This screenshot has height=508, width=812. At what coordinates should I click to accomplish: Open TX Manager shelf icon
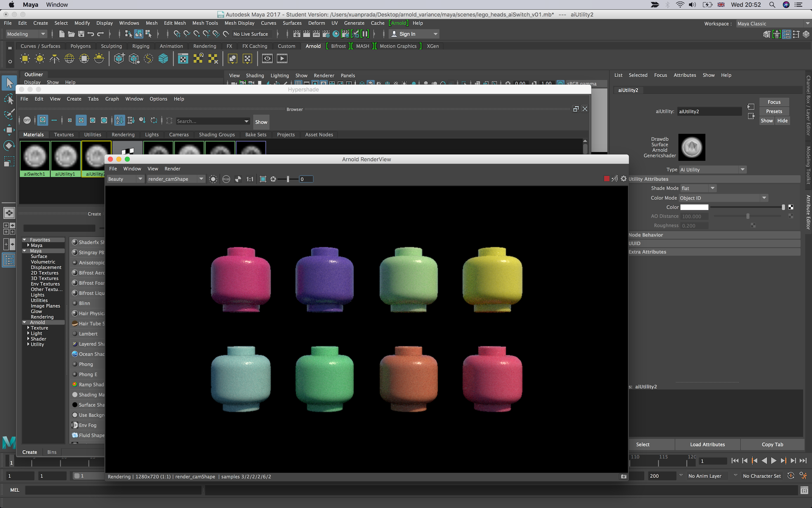tap(183, 59)
